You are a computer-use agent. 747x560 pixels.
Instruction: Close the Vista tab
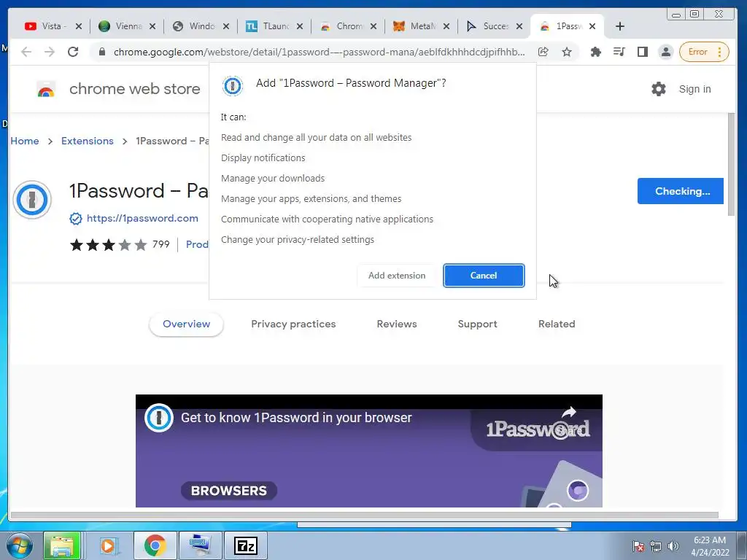[79, 26]
